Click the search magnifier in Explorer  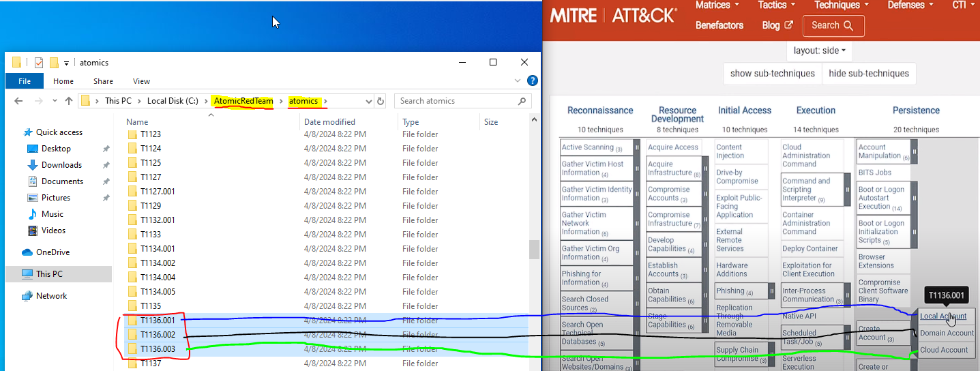point(522,101)
